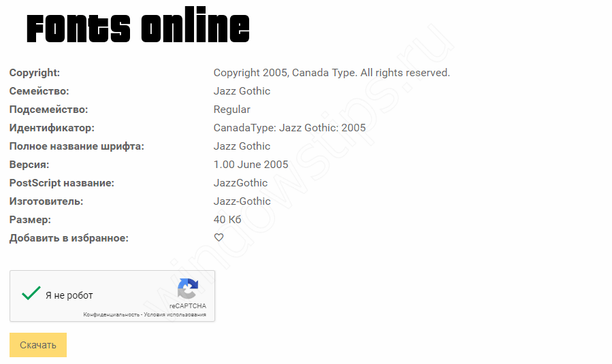Click the 'Версия:' label
This screenshot has height=364, width=612.
coord(29,164)
